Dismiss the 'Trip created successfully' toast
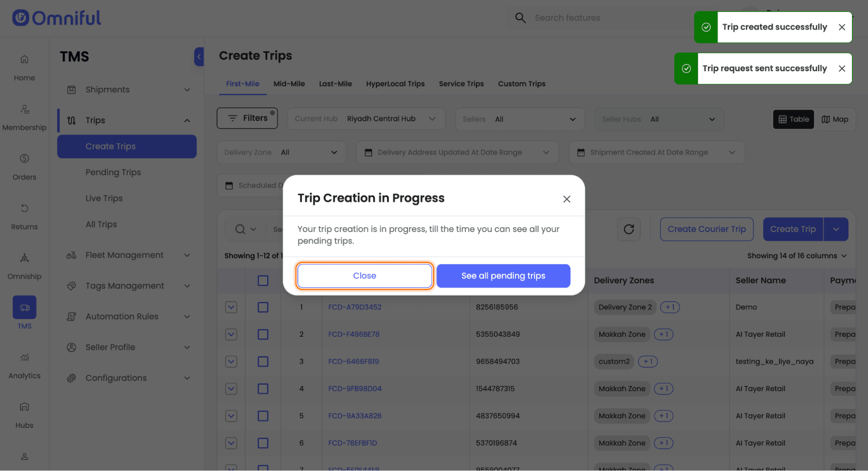Screen dimensions: 868x471 click(x=842, y=27)
